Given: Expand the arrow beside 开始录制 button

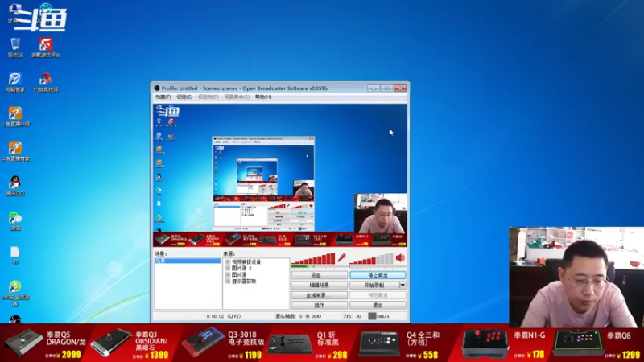Looking at the screenshot, I should [x=402, y=286].
